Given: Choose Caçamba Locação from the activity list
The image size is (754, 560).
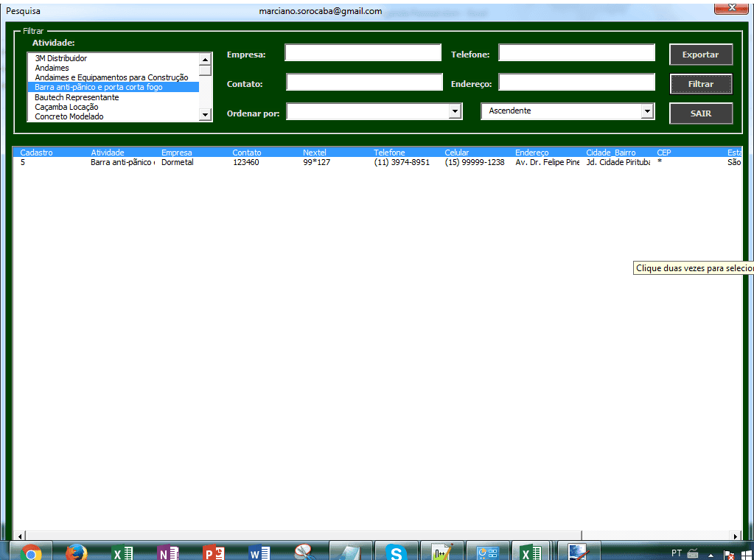Looking at the screenshot, I should tap(66, 107).
